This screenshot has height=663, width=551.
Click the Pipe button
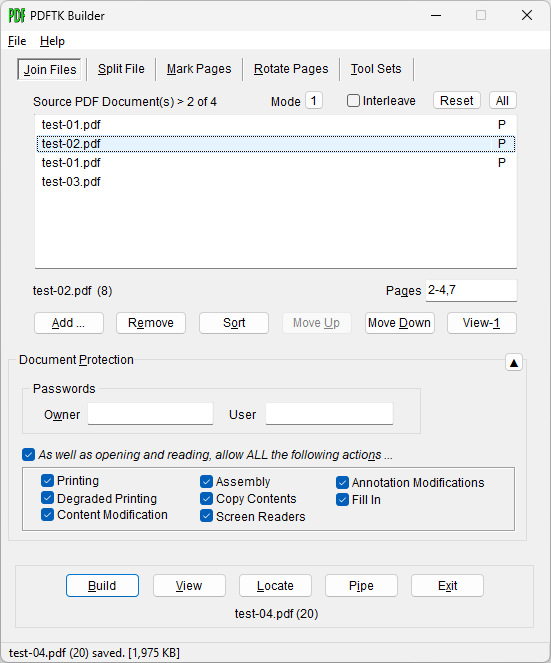(361, 586)
